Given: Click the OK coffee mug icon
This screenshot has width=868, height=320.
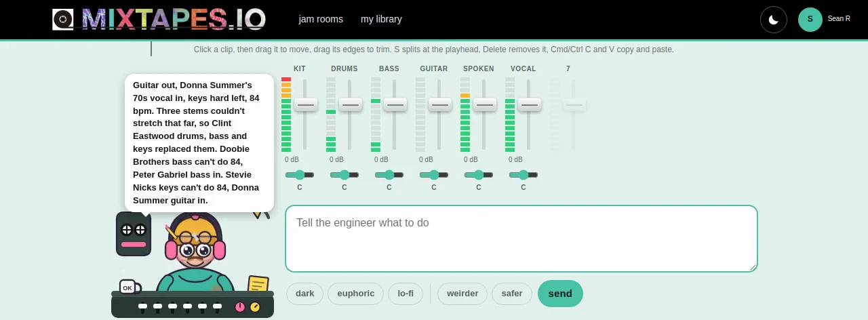Looking at the screenshot, I should 129,287.
